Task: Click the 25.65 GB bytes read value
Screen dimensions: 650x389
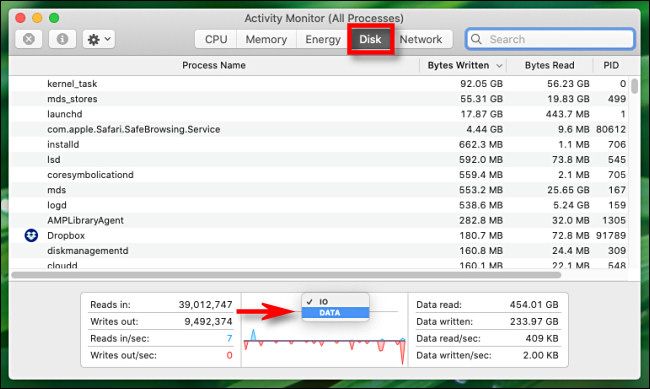Action: pyautogui.click(x=568, y=190)
